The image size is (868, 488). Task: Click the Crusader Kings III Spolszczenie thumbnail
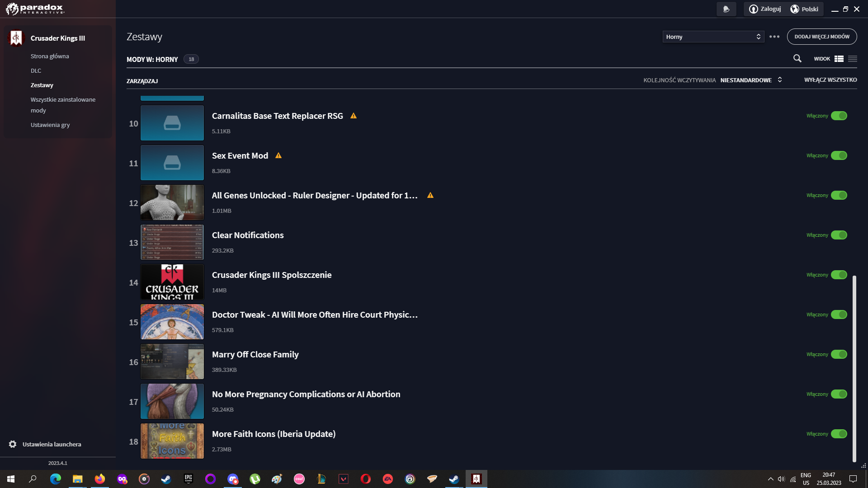point(172,282)
